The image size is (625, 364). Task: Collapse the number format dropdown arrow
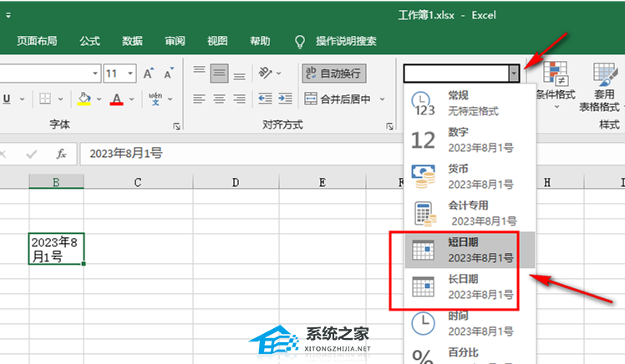[514, 73]
